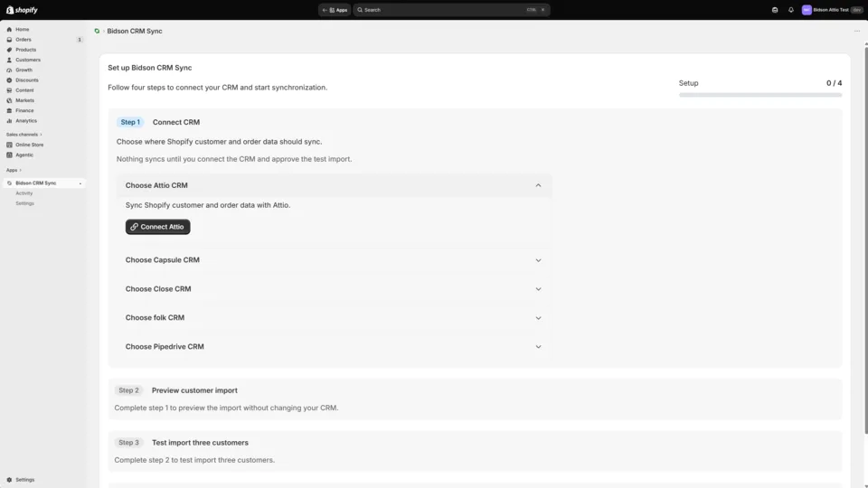Click the Apps button in top bar
The height and width of the screenshot is (488, 868).
tap(335, 10)
